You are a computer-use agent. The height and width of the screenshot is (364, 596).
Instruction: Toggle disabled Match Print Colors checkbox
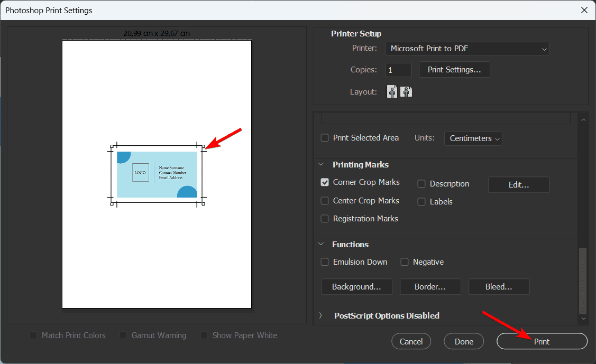pyautogui.click(x=33, y=335)
